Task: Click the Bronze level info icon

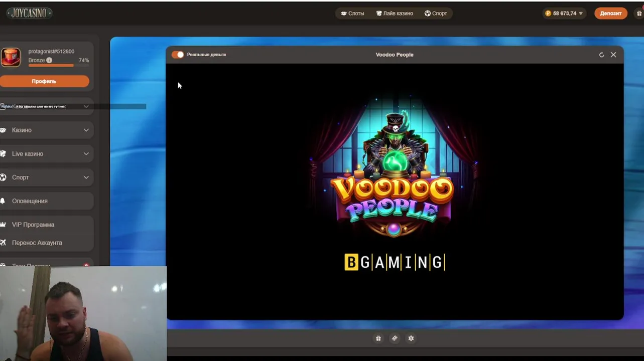Action: [49, 60]
